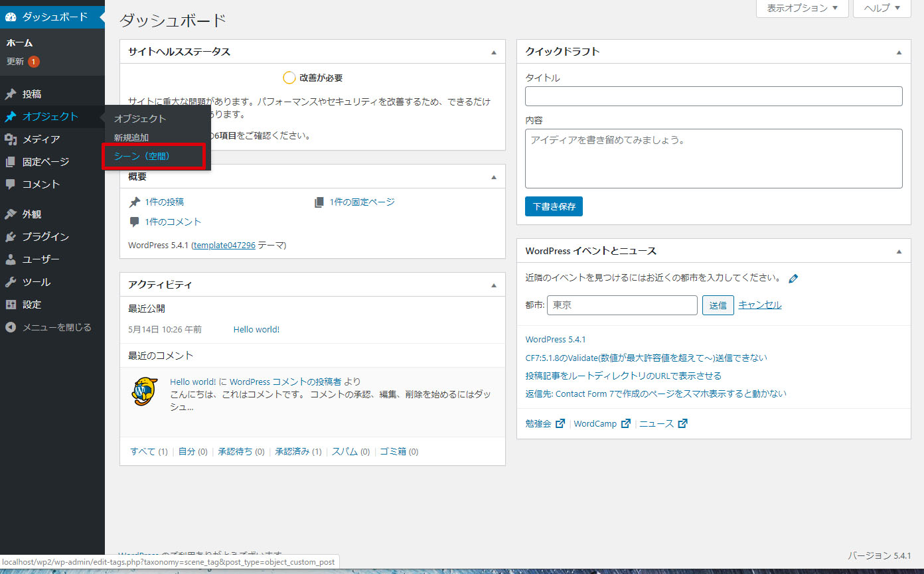Filter comments by スパム (0)
The height and width of the screenshot is (574, 924).
[x=350, y=452]
